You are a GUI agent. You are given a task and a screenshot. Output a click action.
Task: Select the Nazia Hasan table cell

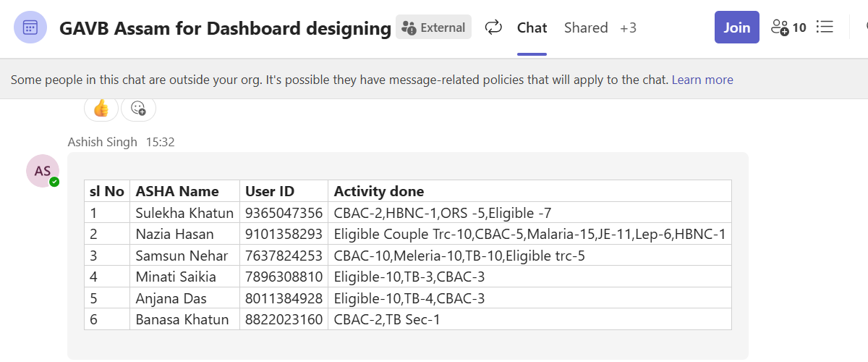[x=184, y=234]
